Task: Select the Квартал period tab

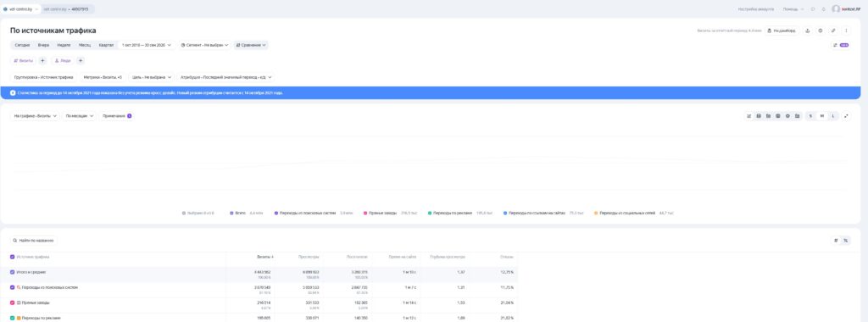Action: (x=106, y=46)
